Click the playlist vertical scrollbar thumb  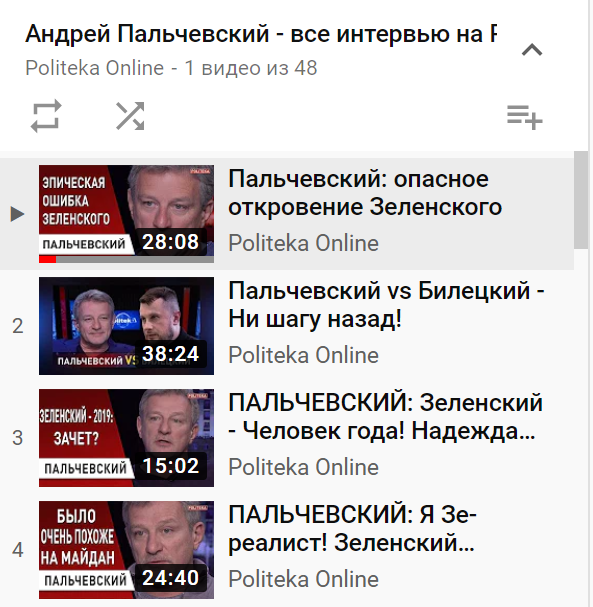pyautogui.click(x=581, y=200)
